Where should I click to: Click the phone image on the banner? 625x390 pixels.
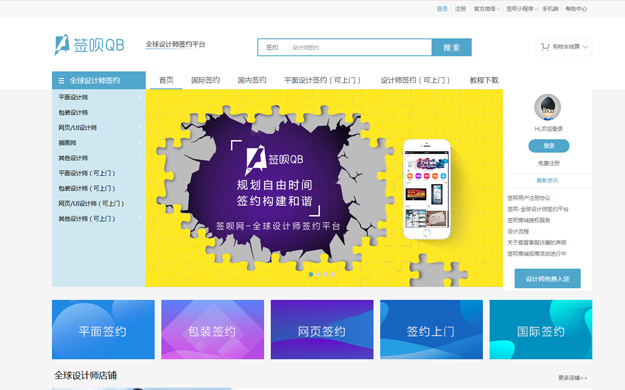point(426,189)
